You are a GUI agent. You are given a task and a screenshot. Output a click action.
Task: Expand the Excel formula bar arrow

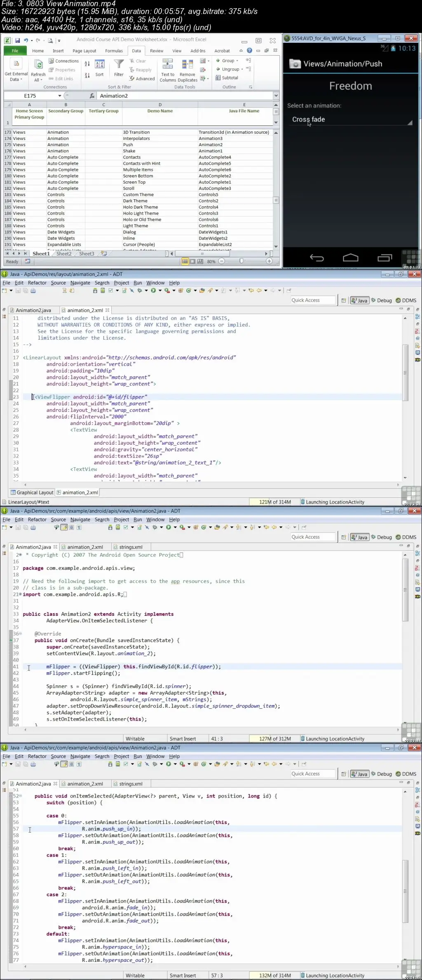[276, 96]
